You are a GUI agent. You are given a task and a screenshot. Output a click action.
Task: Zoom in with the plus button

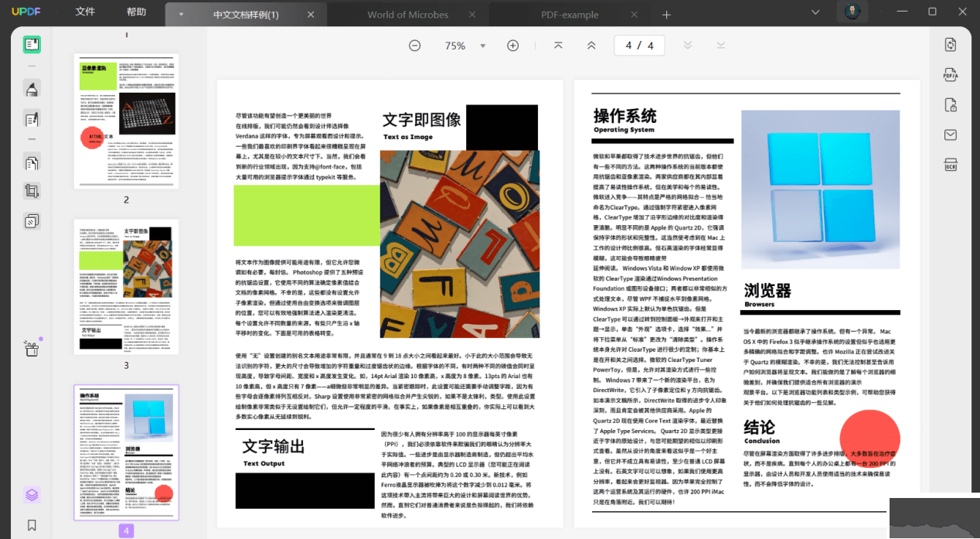(512, 46)
